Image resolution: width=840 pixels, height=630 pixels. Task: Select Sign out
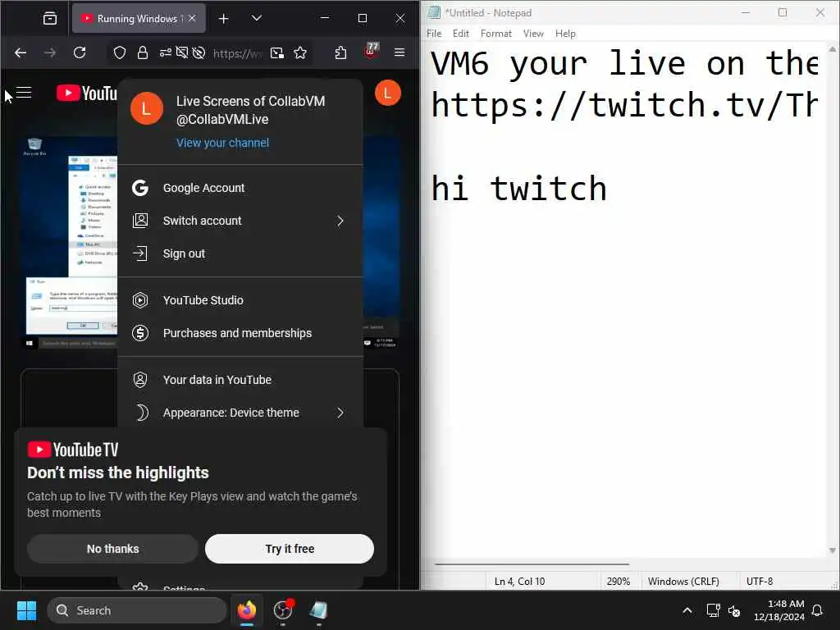tap(240, 253)
